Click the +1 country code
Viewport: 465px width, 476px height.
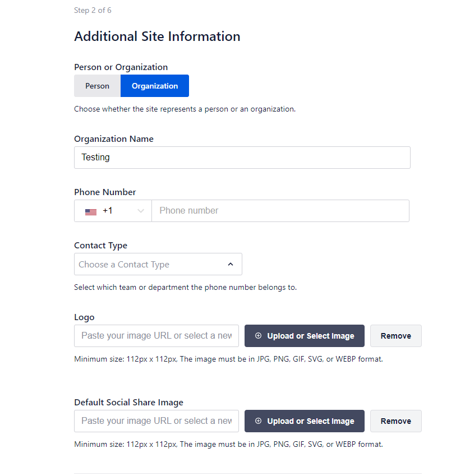[x=108, y=210]
